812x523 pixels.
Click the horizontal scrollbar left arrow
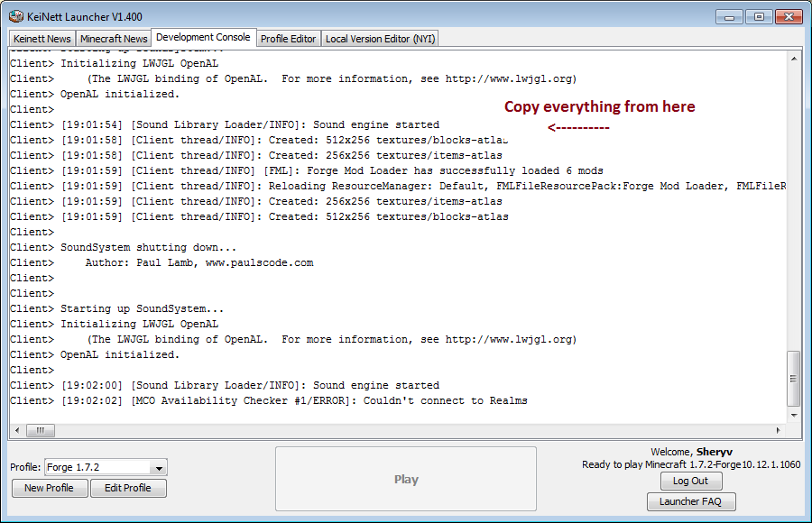click(17, 430)
